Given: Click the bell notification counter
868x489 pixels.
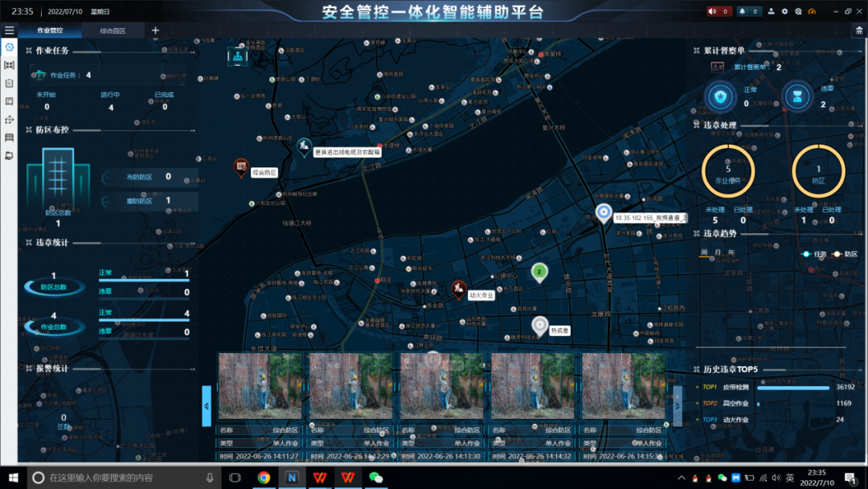Looking at the screenshot, I should click(748, 11).
